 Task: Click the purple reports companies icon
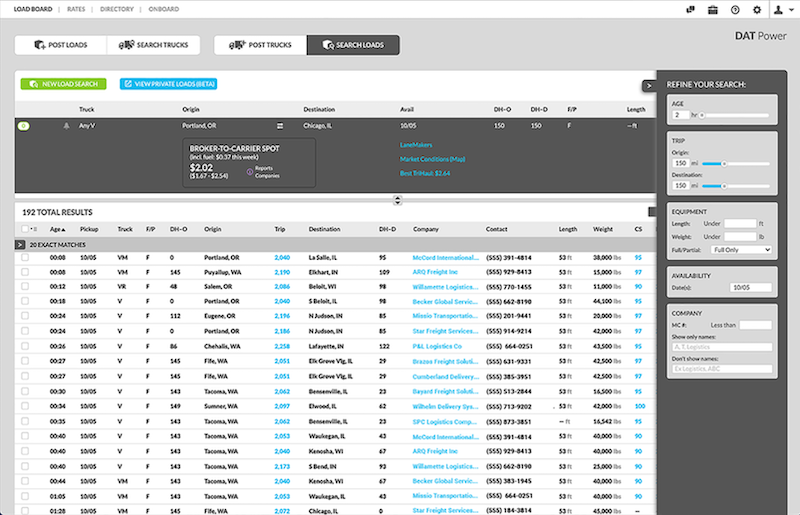point(249,172)
